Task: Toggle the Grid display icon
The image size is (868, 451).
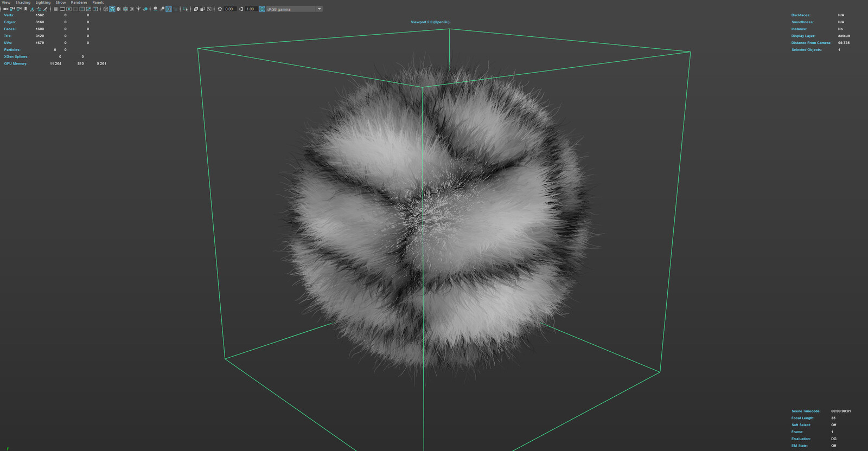Action: point(56,9)
